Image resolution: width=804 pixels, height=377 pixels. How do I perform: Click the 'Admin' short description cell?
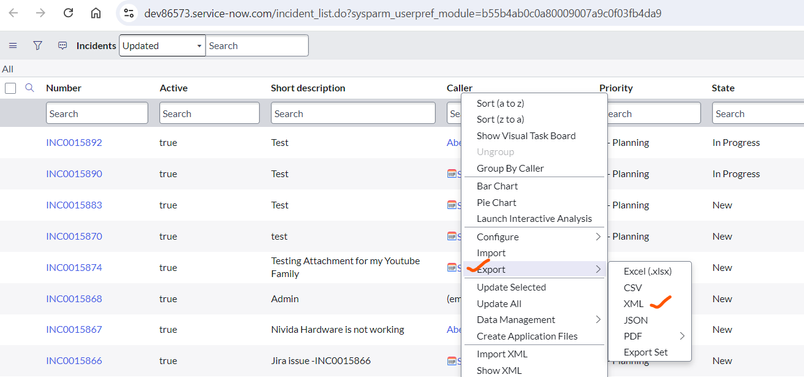(285, 299)
